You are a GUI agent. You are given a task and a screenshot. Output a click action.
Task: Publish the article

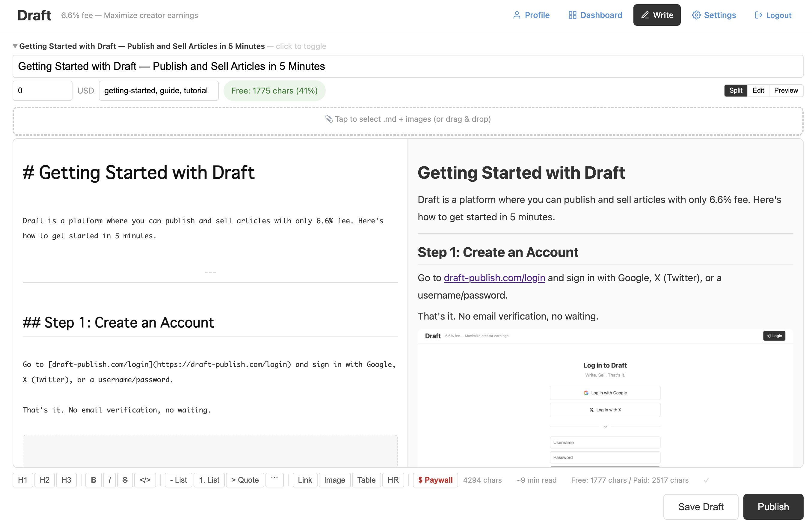[x=773, y=507]
